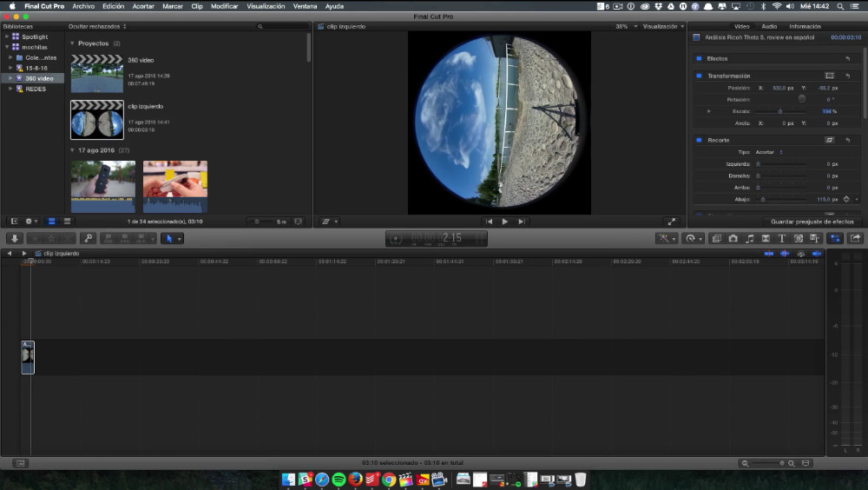Open Google Chrome in the Dock
Screen dimensions: 868x490
point(389,480)
